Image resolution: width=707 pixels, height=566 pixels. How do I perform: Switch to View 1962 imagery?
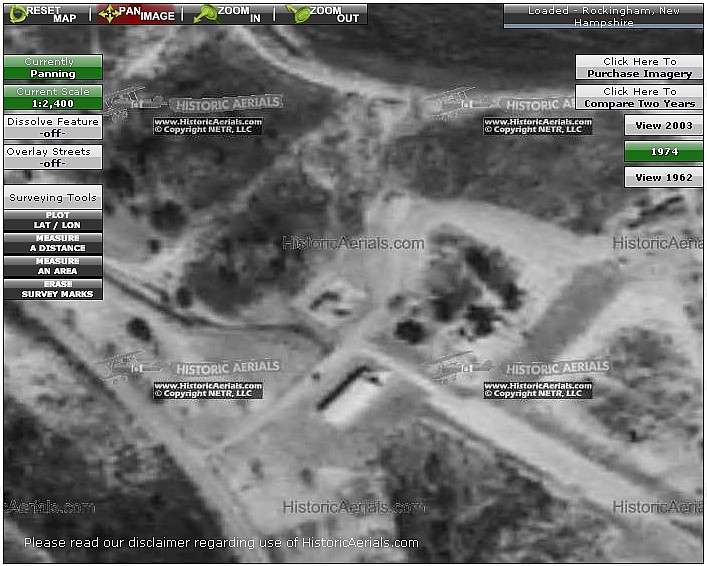point(663,177)
